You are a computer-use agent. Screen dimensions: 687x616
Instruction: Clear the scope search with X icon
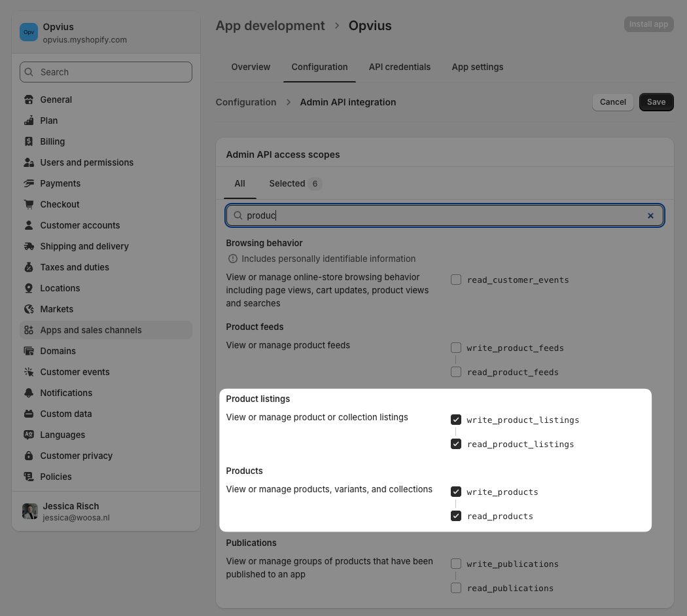650,215
